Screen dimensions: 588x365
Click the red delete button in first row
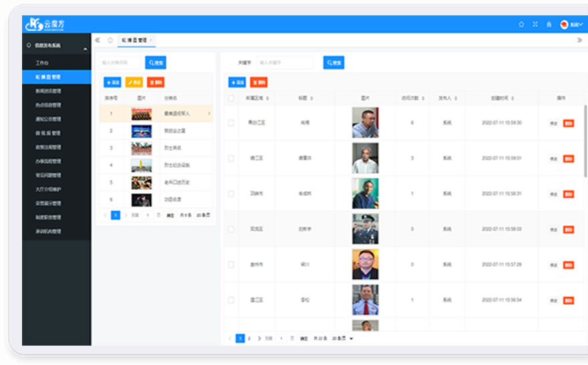point(568,123)
